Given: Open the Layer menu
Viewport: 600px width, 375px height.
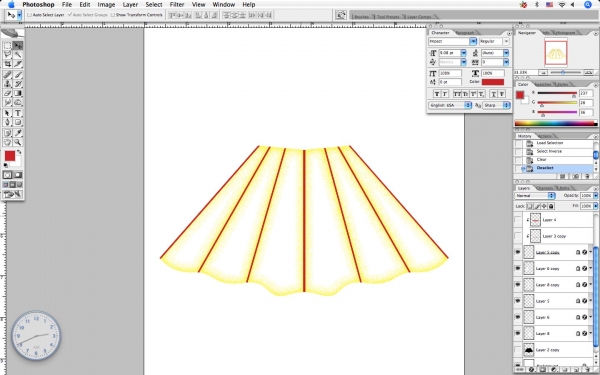Looking at the screenshot, I should point(130,5).
